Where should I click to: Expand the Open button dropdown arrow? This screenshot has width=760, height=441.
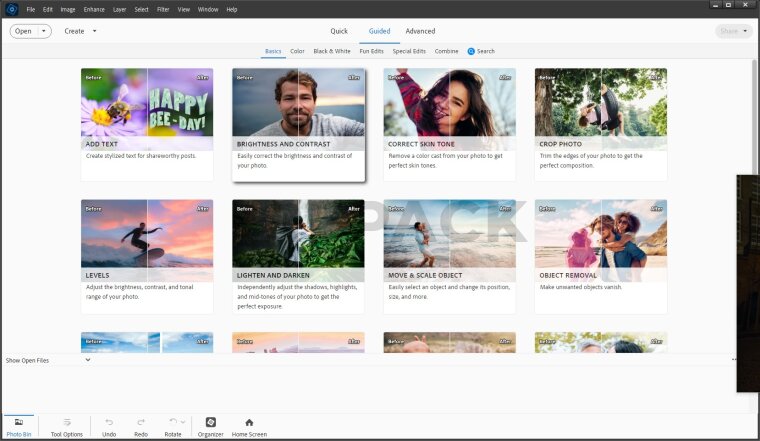pyautogui.click(x=45, y=31)
